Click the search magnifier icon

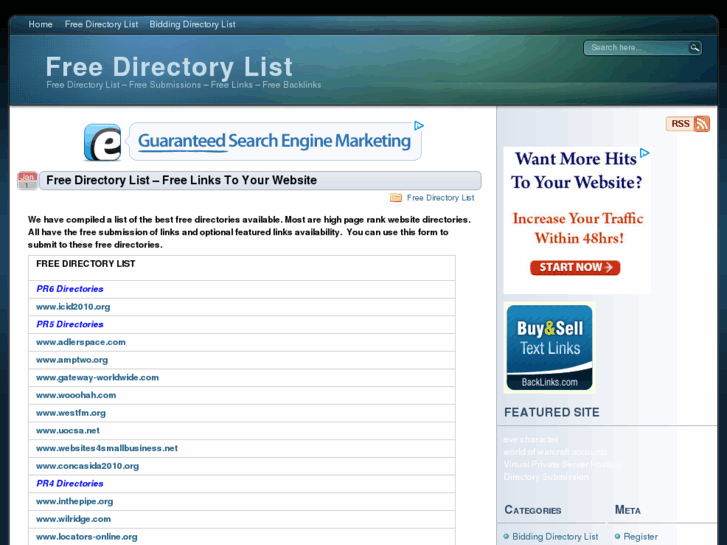tap(694, 47)
